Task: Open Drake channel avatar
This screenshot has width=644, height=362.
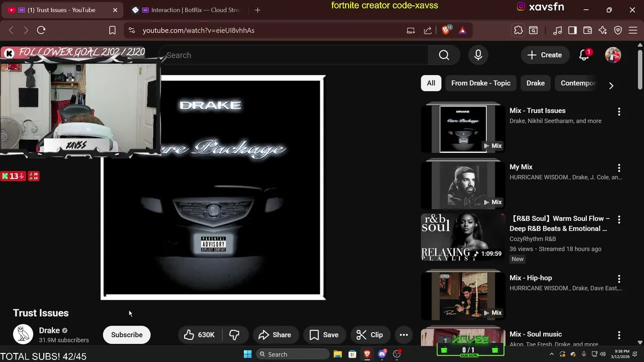Action: [23, 334]
